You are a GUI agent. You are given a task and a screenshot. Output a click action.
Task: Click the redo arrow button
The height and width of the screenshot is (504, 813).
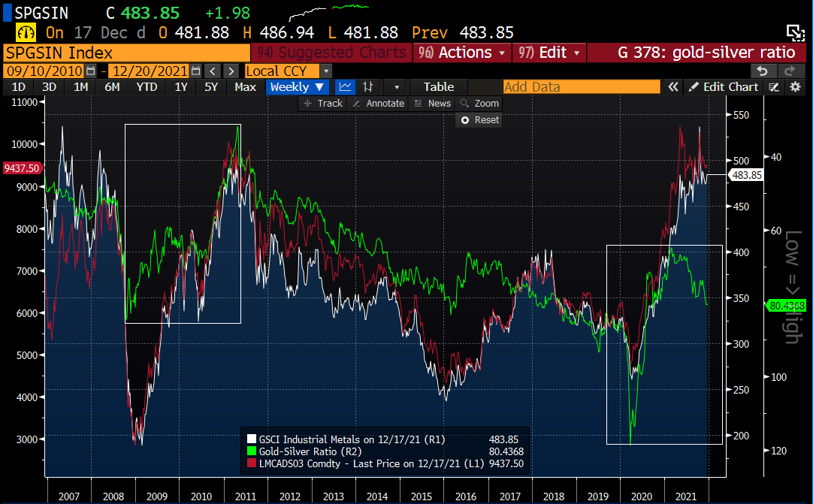click(790, 71)
